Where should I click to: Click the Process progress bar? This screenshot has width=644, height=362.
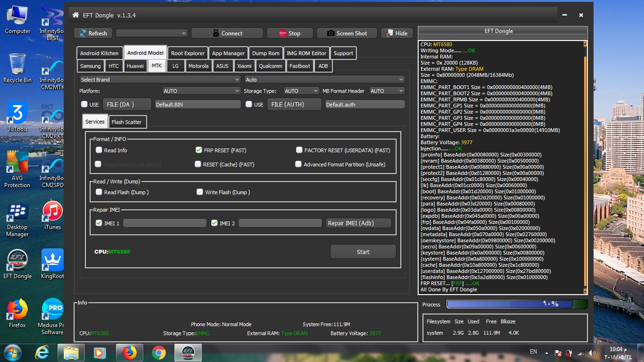[x=517, y=304]
